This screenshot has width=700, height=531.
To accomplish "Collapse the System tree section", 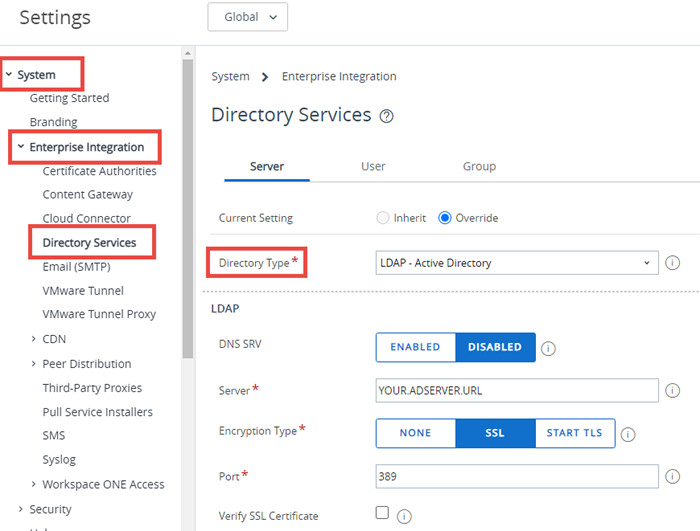I will tap(9, 74).
